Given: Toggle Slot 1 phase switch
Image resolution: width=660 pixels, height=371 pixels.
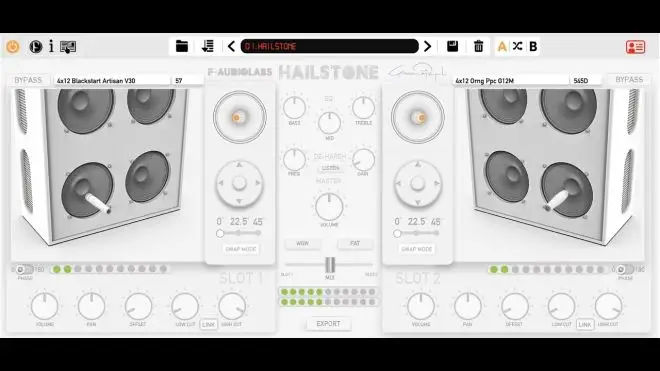Looking at the screenshot, I should 24,269.
